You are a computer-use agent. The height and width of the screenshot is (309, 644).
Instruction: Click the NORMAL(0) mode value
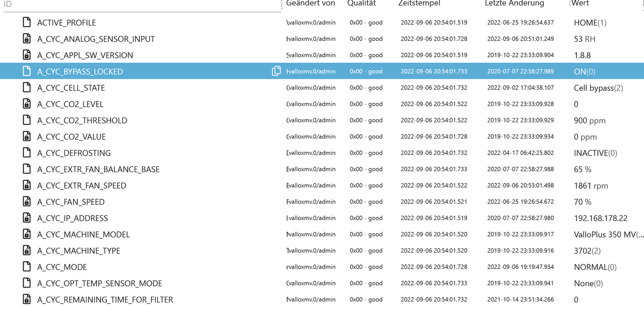pyautogui.click(x=595, y=267)
